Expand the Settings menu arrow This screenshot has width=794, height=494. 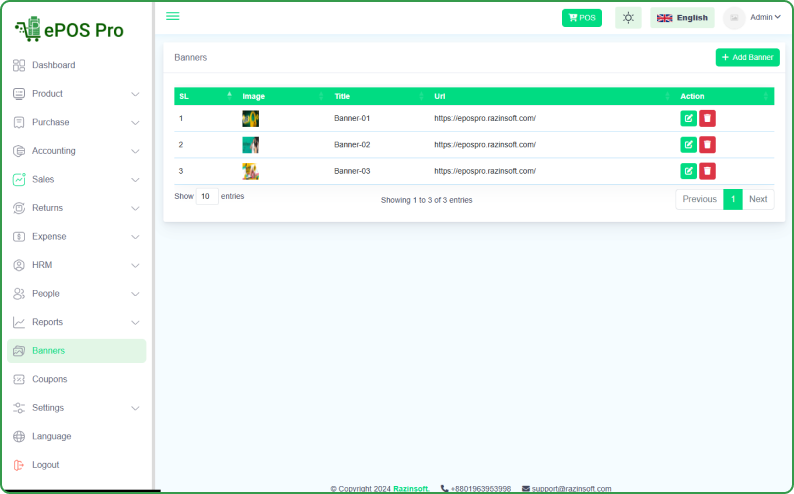pos(135,408)
